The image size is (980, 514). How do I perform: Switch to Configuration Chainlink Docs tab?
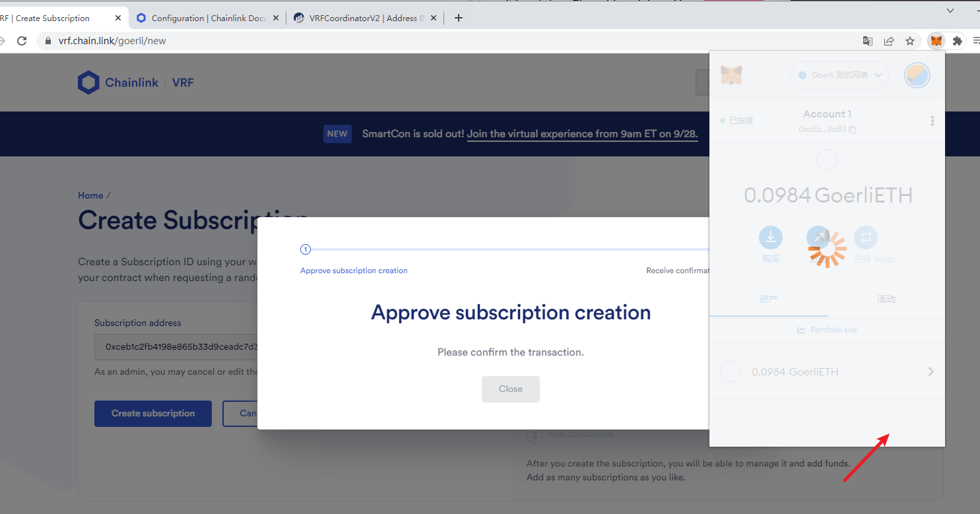pos(207,18)
